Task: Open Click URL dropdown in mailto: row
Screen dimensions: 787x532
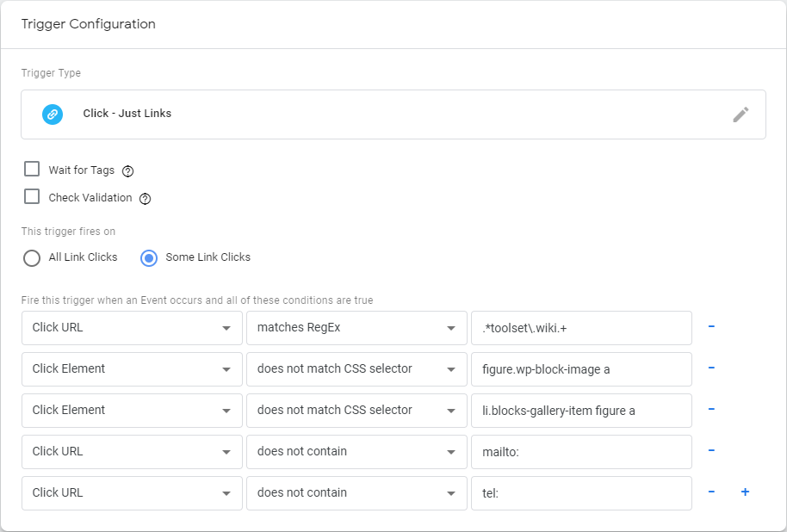Action: tap(132, 452)
